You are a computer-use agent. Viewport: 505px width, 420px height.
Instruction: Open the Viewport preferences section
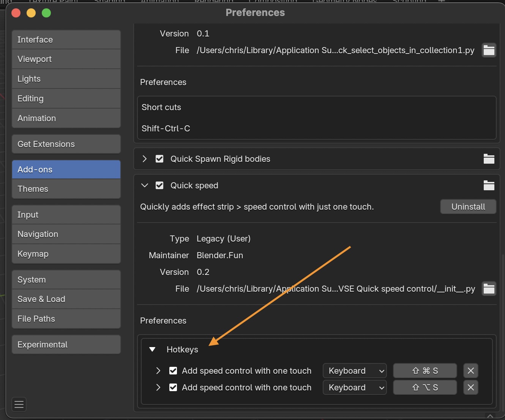click(x=66, y=59)
